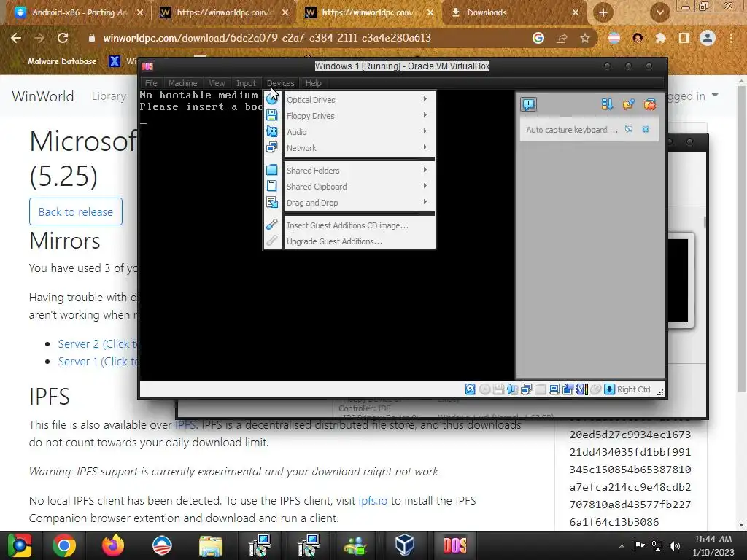
Task: Open Shared Folders submenu
Action: [360, 171]
